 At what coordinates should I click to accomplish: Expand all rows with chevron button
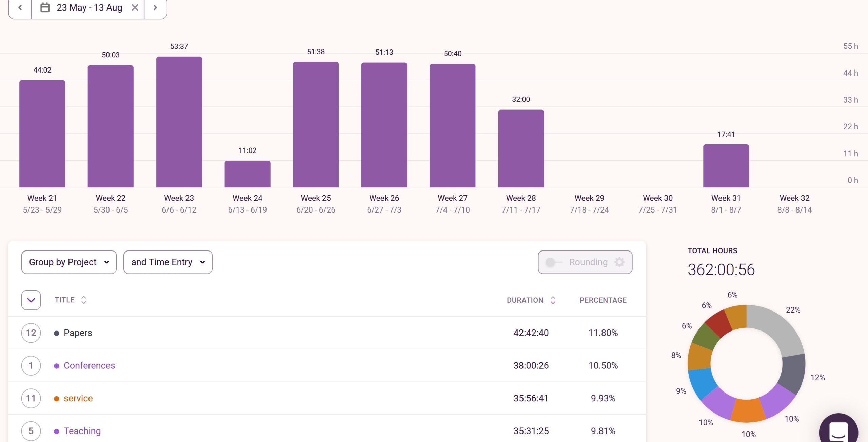tap(31, 300)
